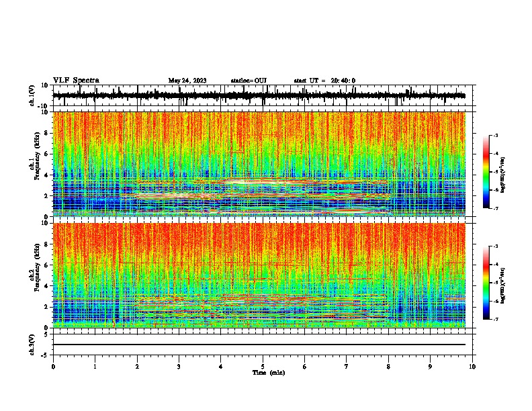The height and width of the screenshot is (411, 532).
Task: Click time axis tick label "9"
Action: click(430, 367)
